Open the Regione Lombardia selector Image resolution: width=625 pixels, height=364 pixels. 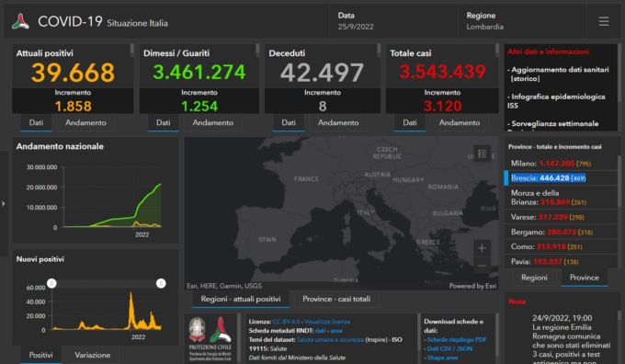tap(522, 21)
